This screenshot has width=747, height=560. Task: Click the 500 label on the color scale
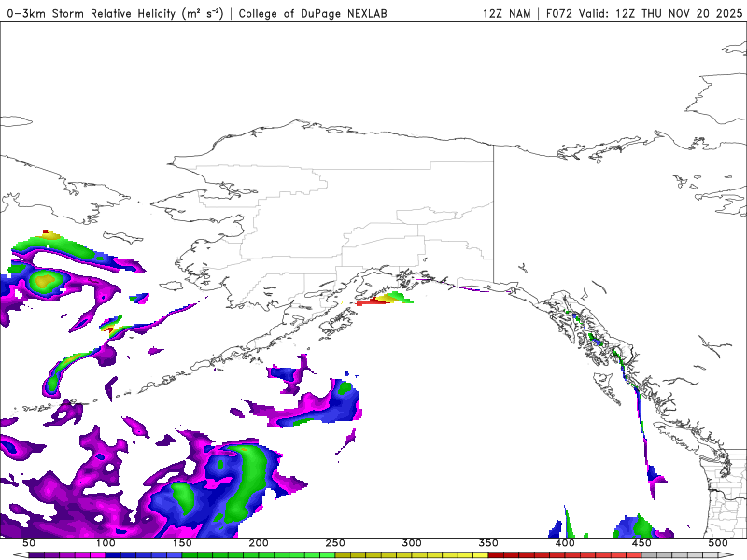718,543
